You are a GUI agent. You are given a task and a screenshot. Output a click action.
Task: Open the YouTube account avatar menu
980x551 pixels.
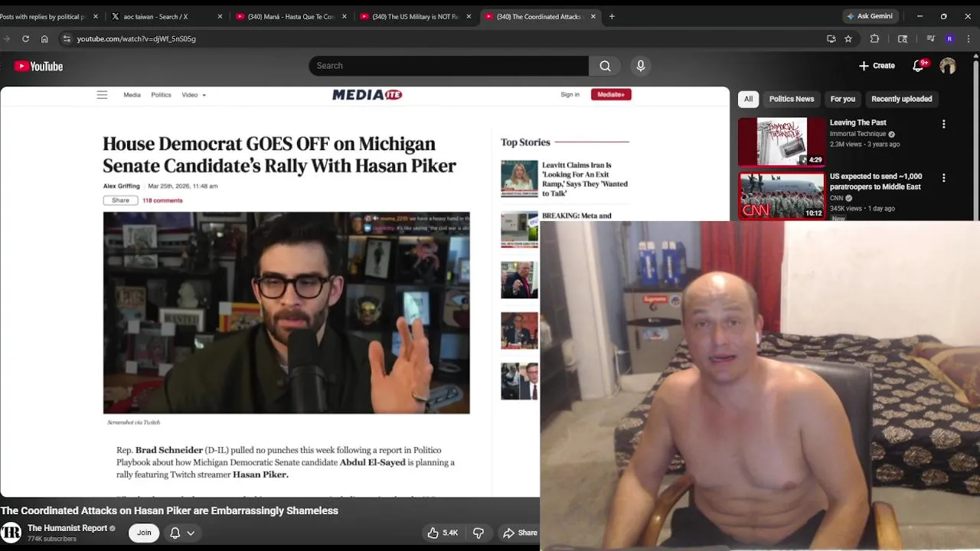[x=948, y=66]
